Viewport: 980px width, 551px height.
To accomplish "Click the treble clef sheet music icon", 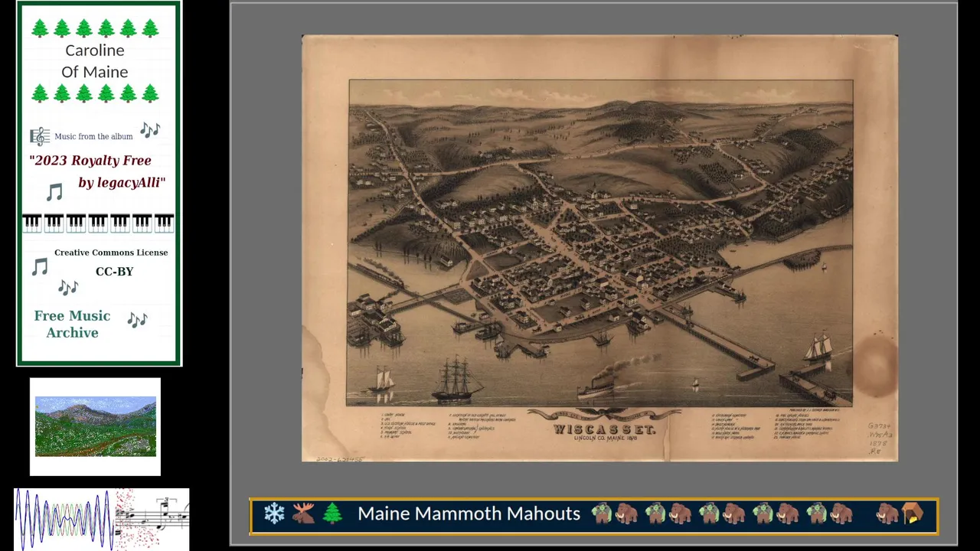I will [x=40, y=136].
